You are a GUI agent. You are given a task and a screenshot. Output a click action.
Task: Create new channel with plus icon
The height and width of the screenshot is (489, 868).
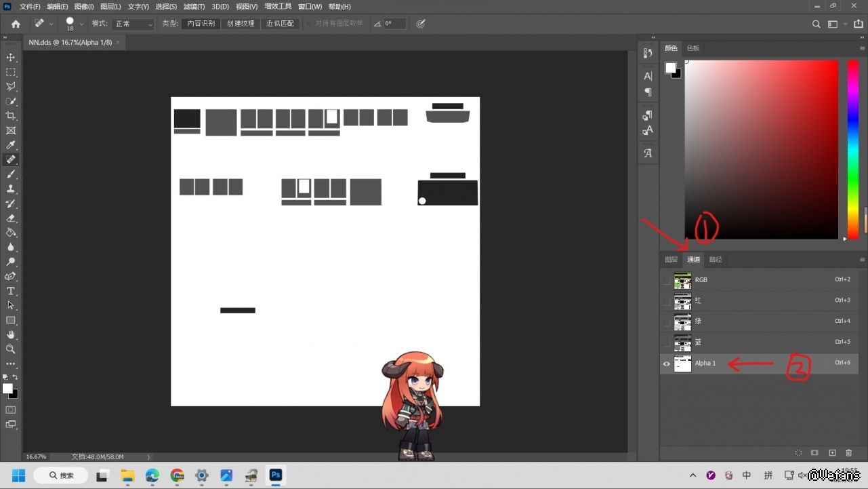832,453
